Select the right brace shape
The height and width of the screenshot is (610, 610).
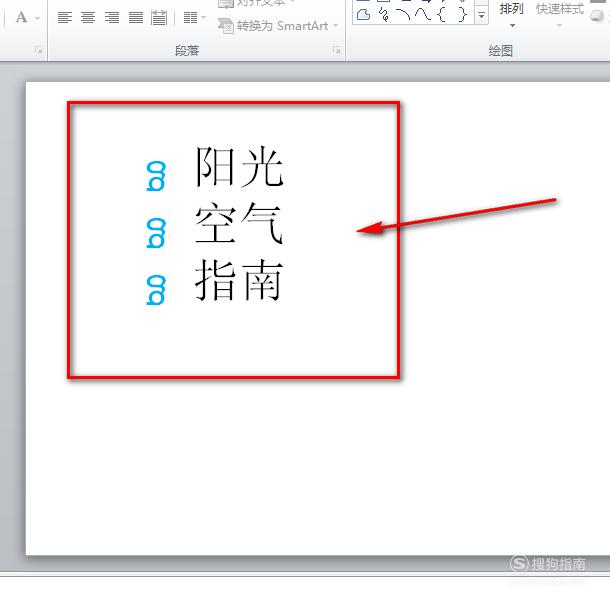(x=462, y=15)
